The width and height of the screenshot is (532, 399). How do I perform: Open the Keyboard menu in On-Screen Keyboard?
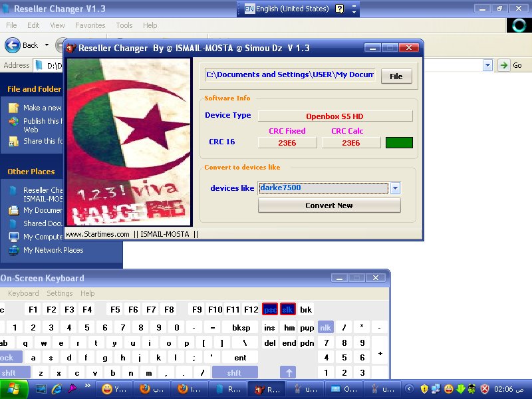click(23, 293)
